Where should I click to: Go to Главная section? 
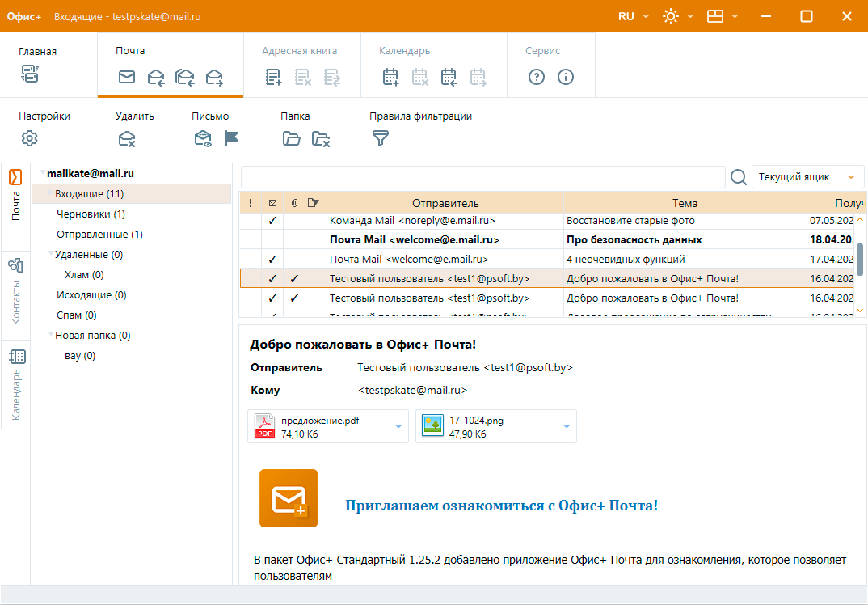click(x=36, y=50)
